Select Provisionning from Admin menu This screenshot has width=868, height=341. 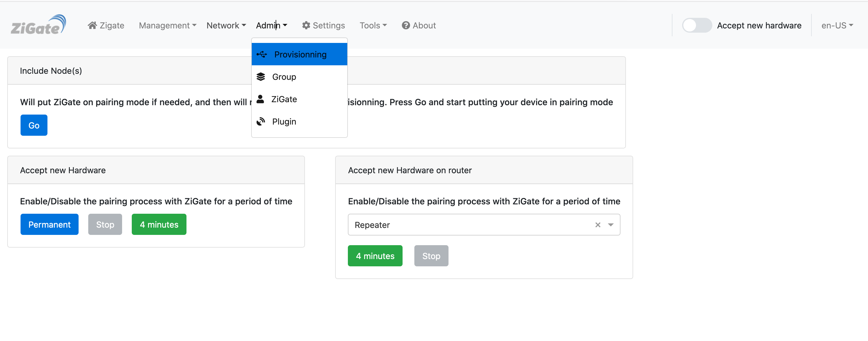pyautogui.click(x=299, y=54)
